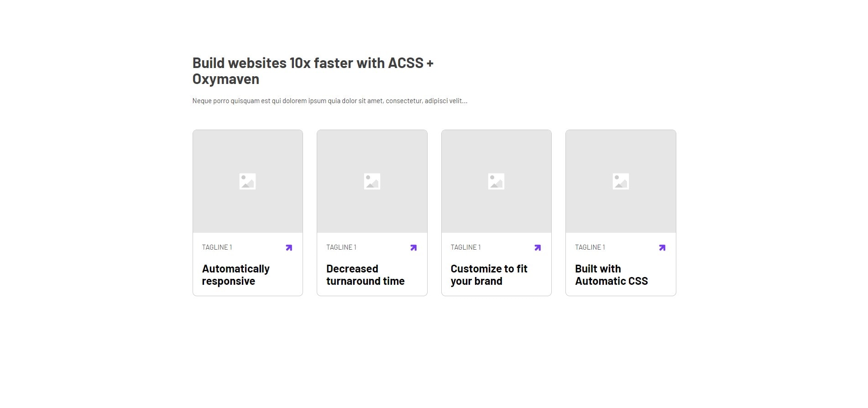Viewport: 868px width, 408px height.
Task: Click TAGLINE 1 label on third card
Action: pyautogui.click(x=465, y=247)
